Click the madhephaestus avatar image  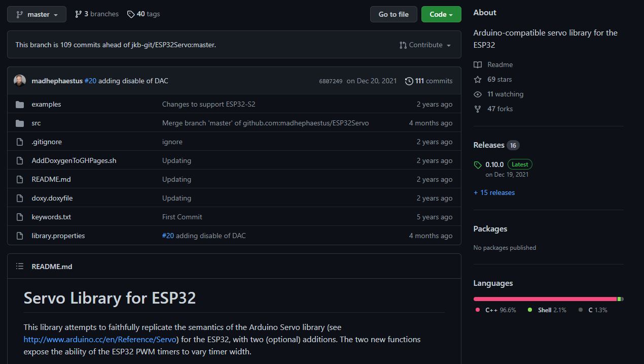(x=20, y=81)
